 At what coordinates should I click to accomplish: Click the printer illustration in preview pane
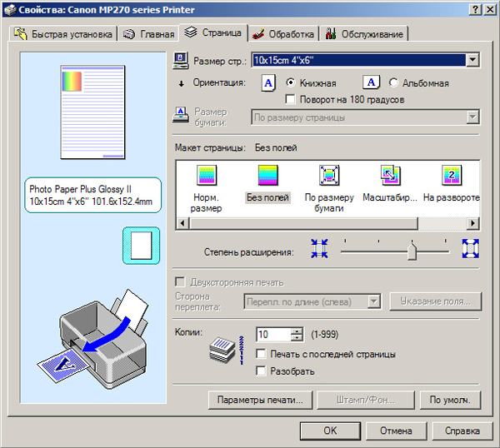point(94,339)
